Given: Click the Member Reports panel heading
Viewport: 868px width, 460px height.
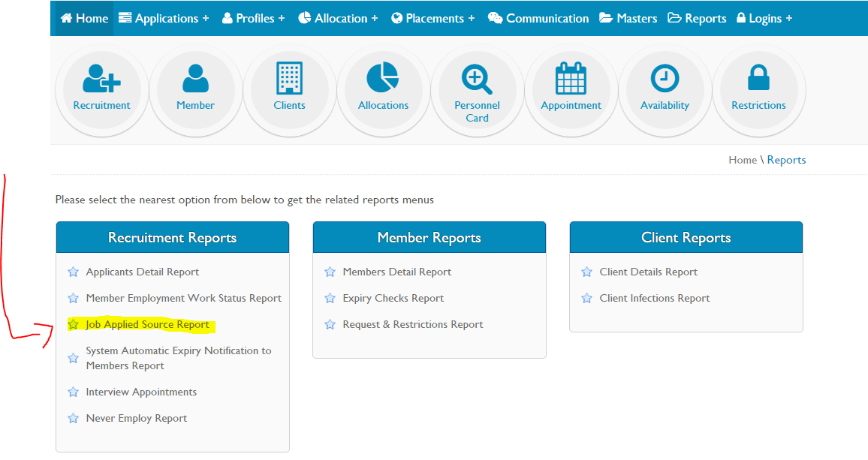Looking at the screenshot, I should pos(429,237).
